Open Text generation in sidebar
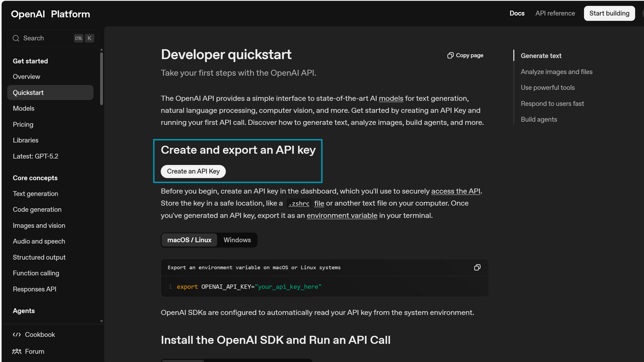 [x=36, y=194]
